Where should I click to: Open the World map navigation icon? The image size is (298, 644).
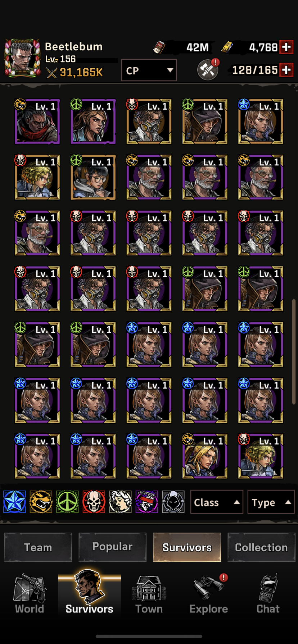pos(30,594)
